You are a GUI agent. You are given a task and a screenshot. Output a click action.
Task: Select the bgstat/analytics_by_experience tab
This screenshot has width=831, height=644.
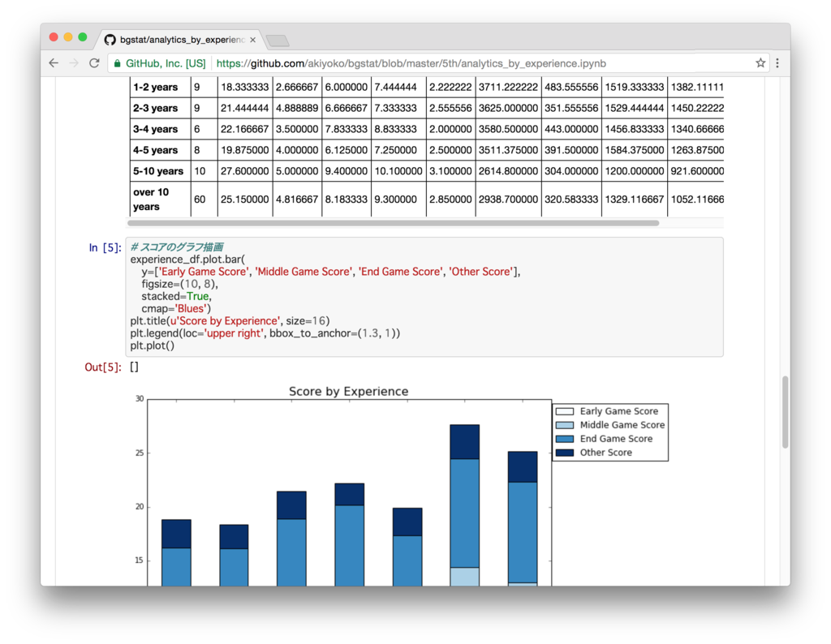coord(182,40)
